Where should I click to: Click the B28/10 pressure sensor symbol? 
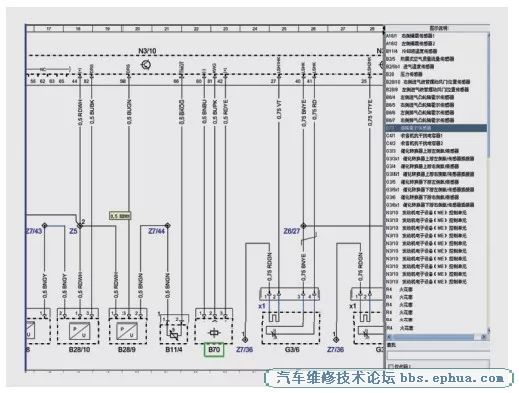pyautogui.click(x=79, y=331)
